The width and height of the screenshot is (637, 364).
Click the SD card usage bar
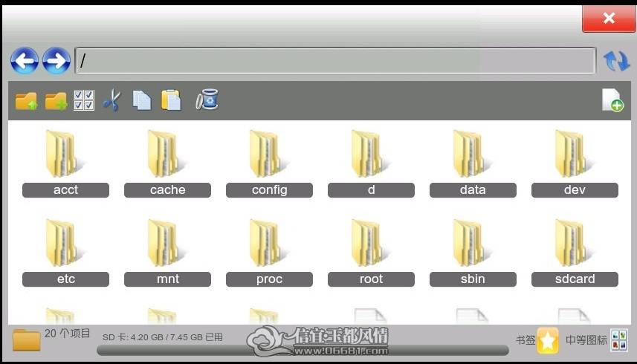(x=303, y=350)
